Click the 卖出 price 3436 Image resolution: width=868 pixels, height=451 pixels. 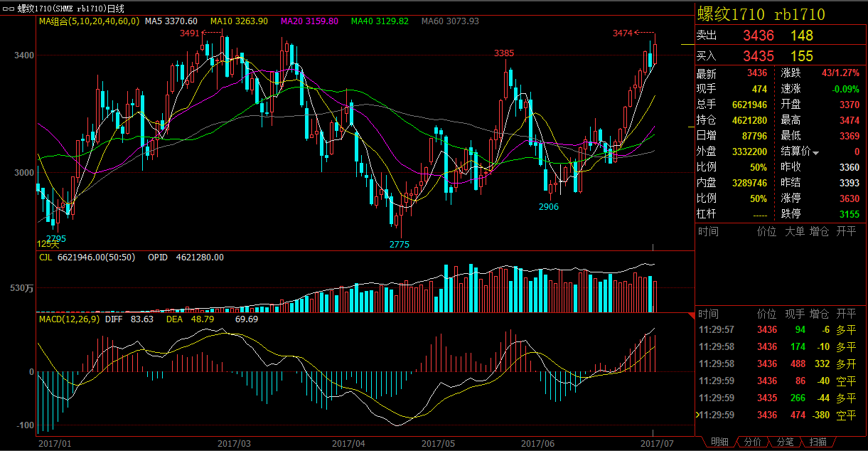(x=758, y=36)
